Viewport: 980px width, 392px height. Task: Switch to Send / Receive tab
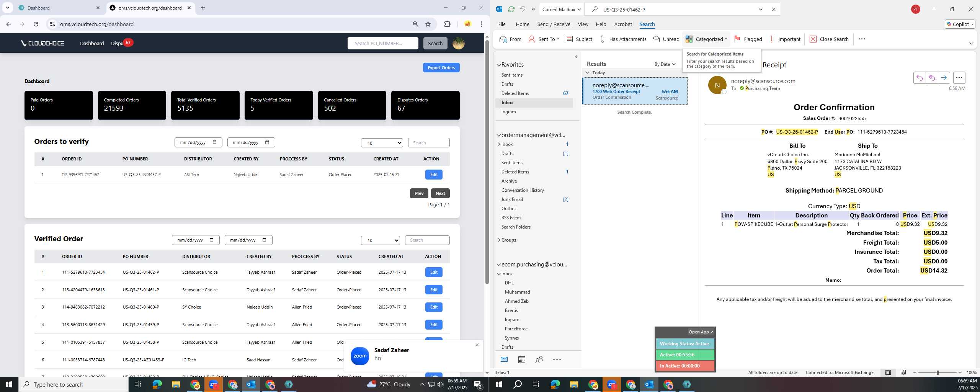pyautogui.click(x=554, y=24)
